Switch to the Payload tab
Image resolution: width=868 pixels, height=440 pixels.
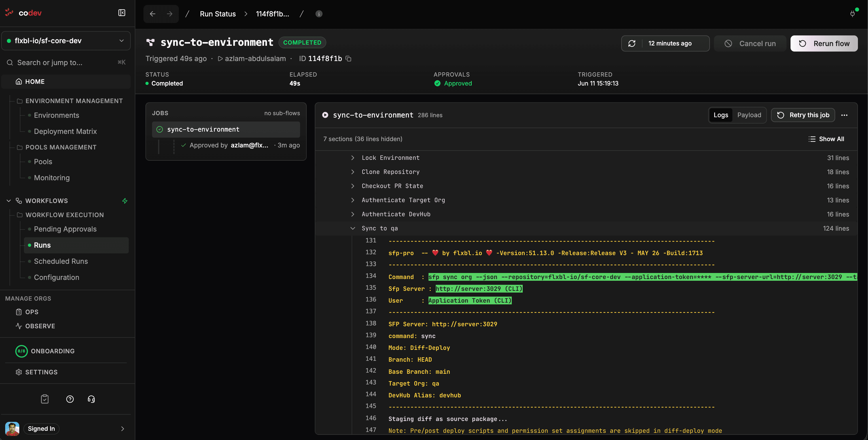[749, 115]
